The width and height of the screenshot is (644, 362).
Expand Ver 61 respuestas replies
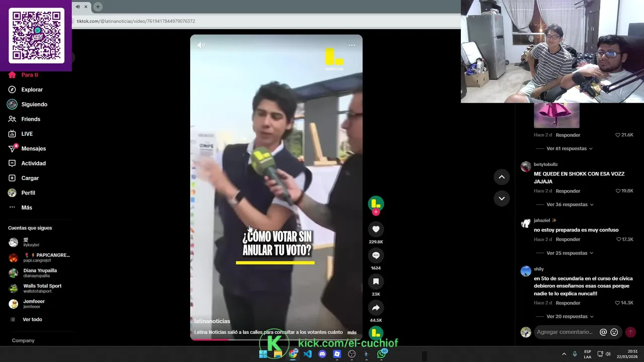click(x=569, y=149)
